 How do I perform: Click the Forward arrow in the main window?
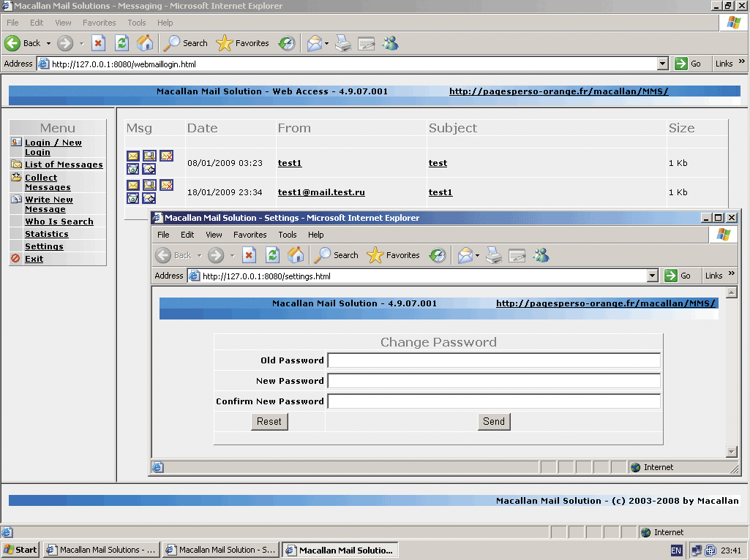65,43
